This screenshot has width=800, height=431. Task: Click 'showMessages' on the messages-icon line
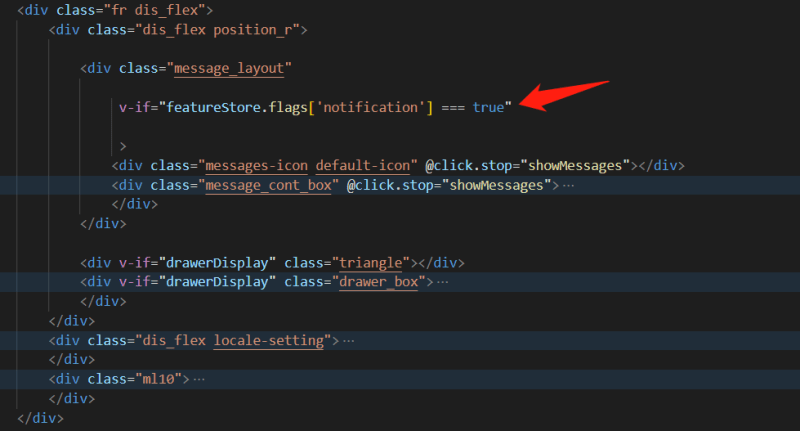click(575, 166)
